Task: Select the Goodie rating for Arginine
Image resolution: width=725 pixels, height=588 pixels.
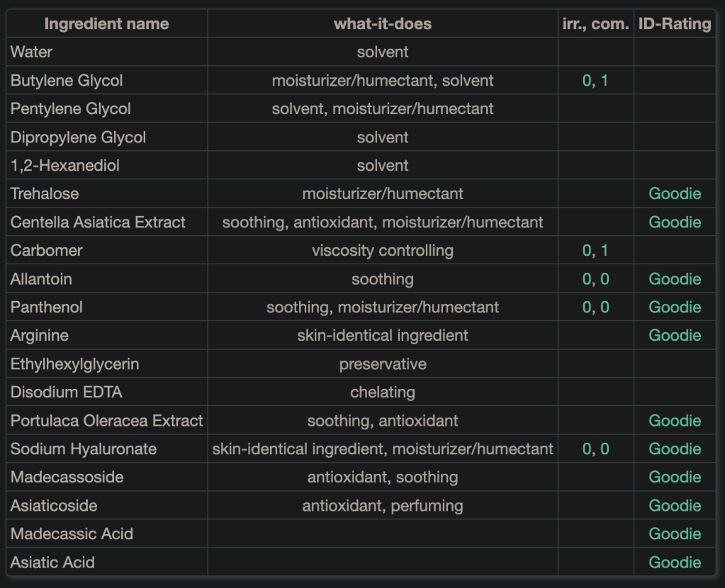Action: coord(675,336)
